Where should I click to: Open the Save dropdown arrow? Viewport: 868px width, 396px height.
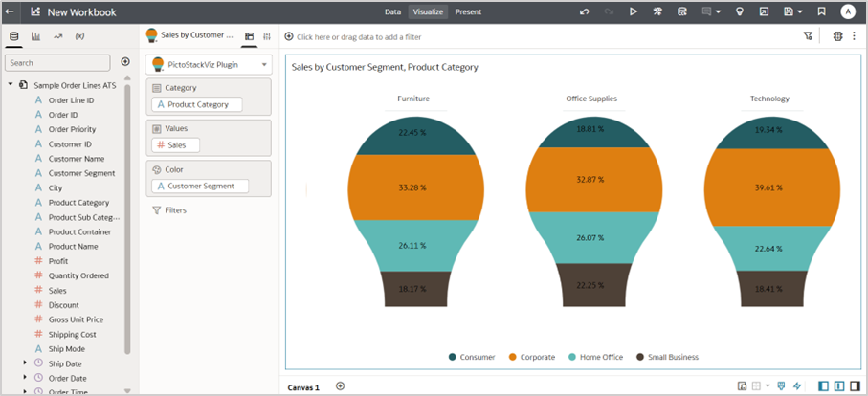click(x=799, y=12)
